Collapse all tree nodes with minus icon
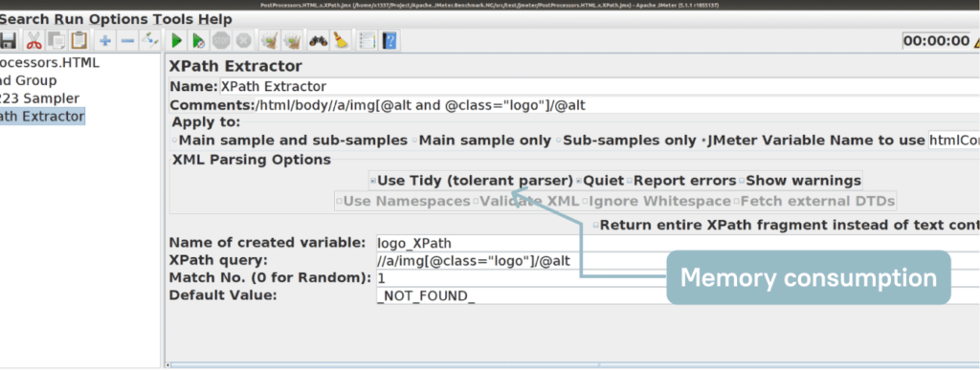This screenshot has height=370, width=980. 127,41
